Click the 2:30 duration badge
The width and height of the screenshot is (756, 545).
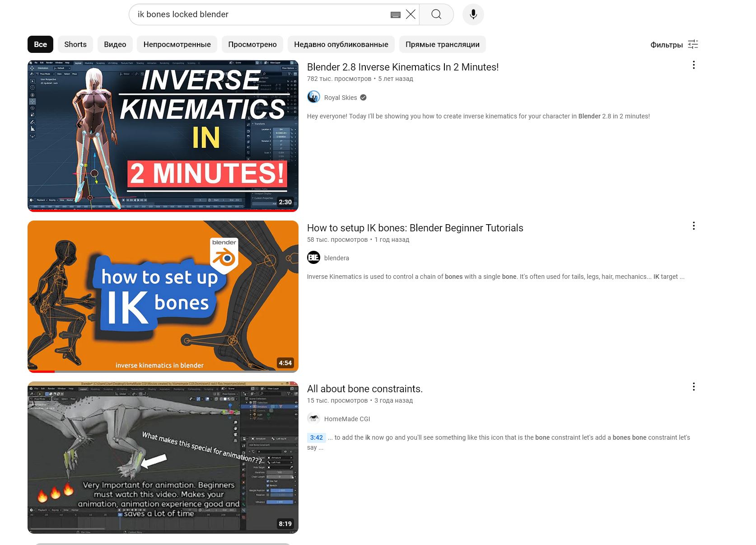coord(285,202)
